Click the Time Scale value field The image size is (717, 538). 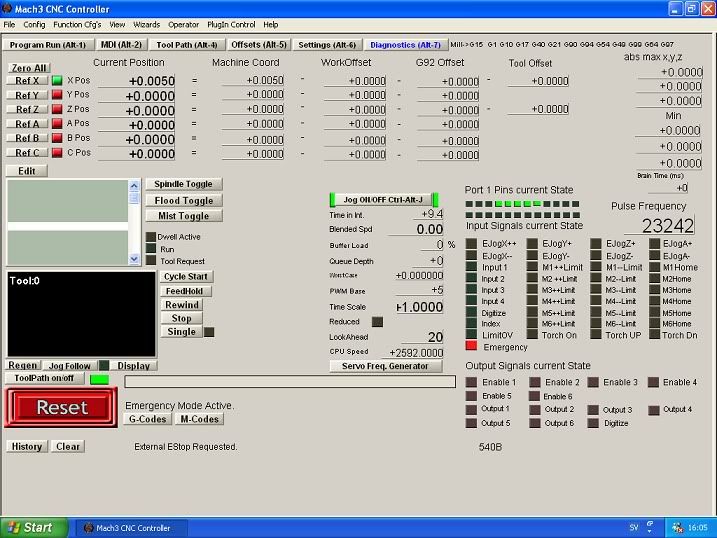coord(418,307)
